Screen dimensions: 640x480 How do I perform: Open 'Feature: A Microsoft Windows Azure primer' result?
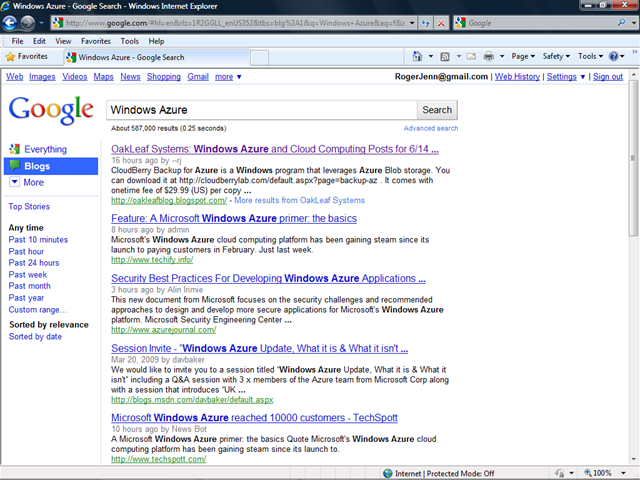click(x=234, y=218)
